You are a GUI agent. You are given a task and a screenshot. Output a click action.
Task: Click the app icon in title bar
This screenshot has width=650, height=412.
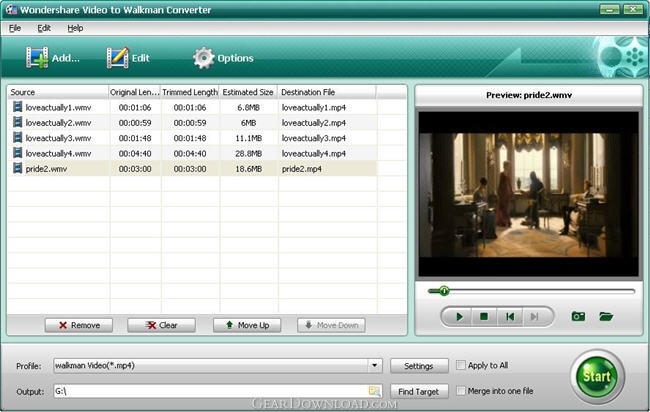[11, 10]
